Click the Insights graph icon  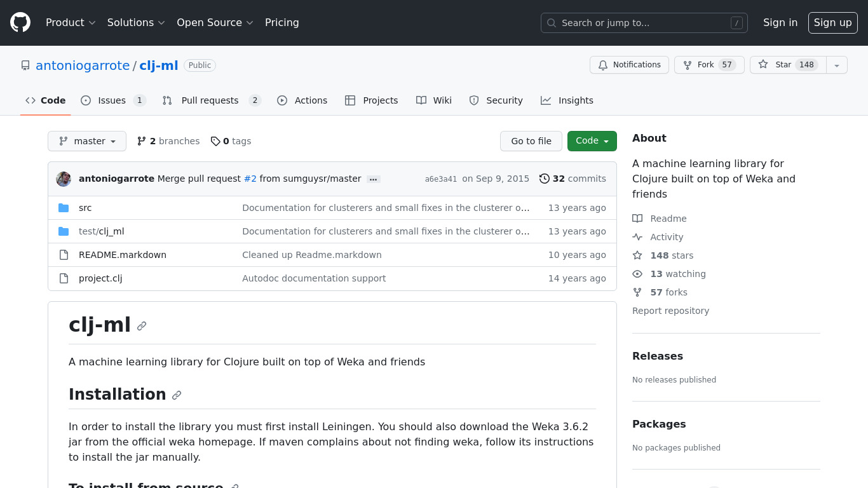[x=546, y=100]
